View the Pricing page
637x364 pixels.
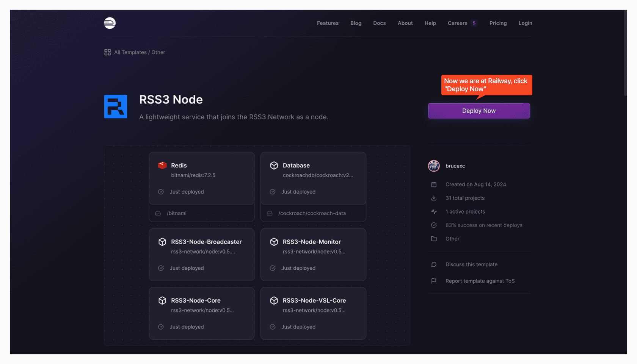point(498,23)
